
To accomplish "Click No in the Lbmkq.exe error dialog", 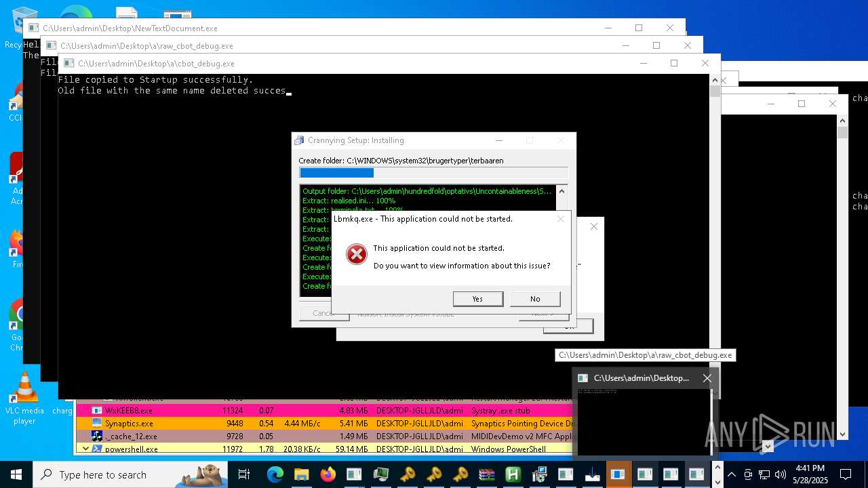I will 535,299.
